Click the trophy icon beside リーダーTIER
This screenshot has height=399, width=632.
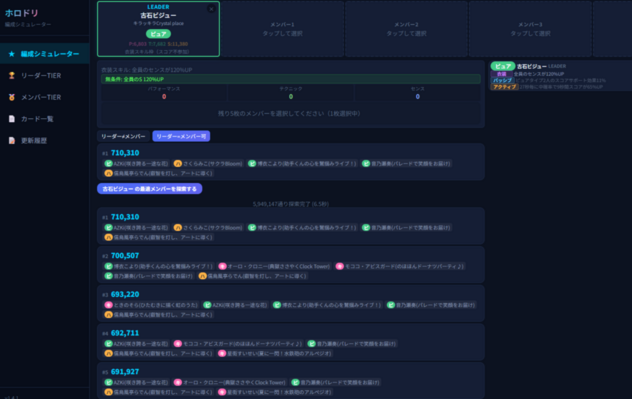[x=12, y=75]
